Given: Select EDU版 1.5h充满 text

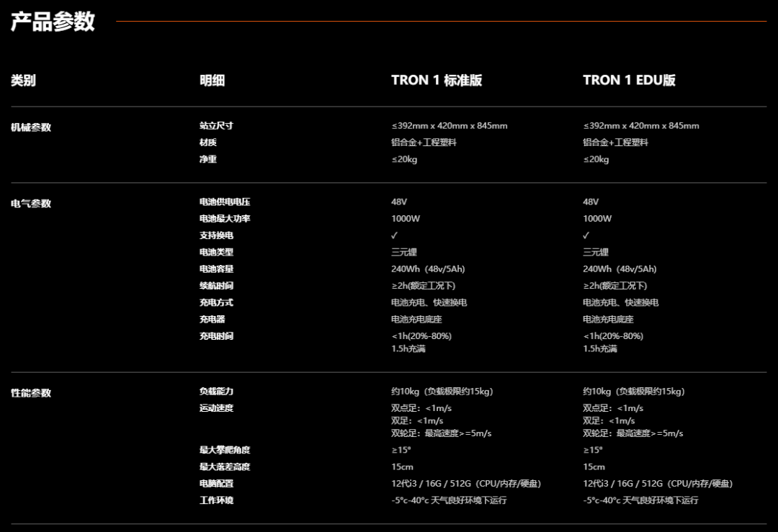Looking at the screenshot, I should point(600,349).
